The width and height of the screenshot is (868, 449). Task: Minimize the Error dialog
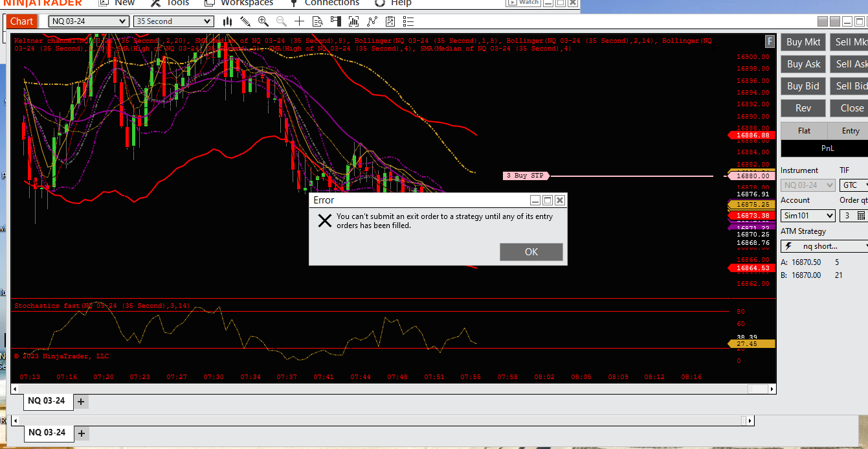coord(535,200)
